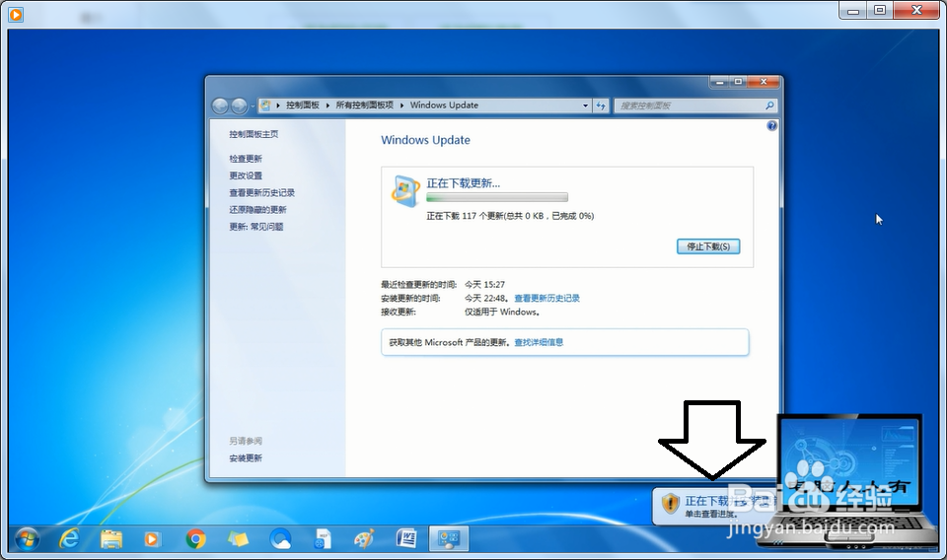Open 更新: 常见问题 in the sidebar

256,227
